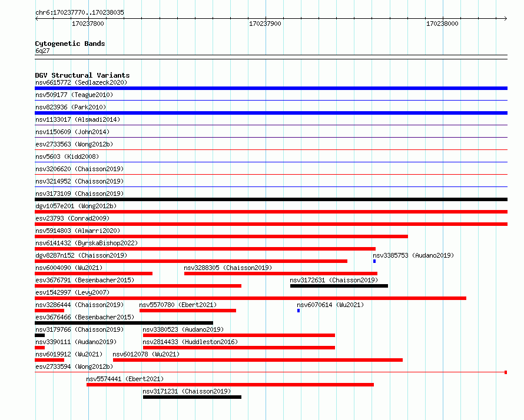Viewport: 524px width, 420px height.
Task: Click the esv1542997 (Levy2007) label
Action: click(x=72, y=292)
